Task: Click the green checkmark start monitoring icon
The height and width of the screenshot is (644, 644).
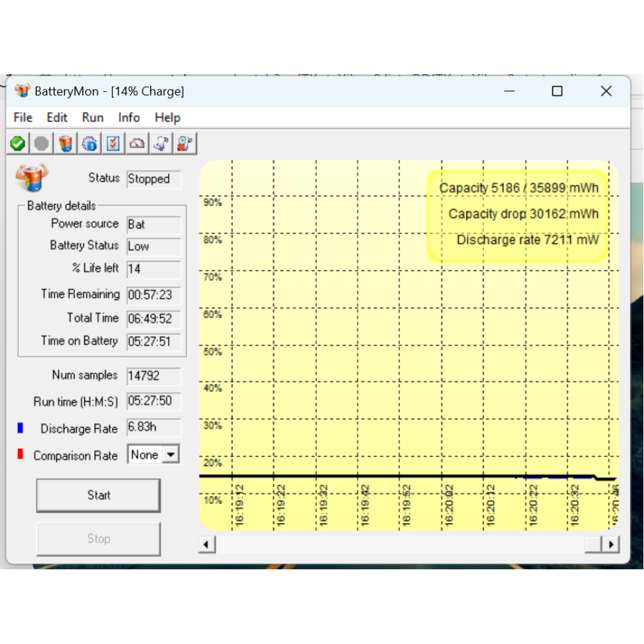Action: [x=18, y=144]
